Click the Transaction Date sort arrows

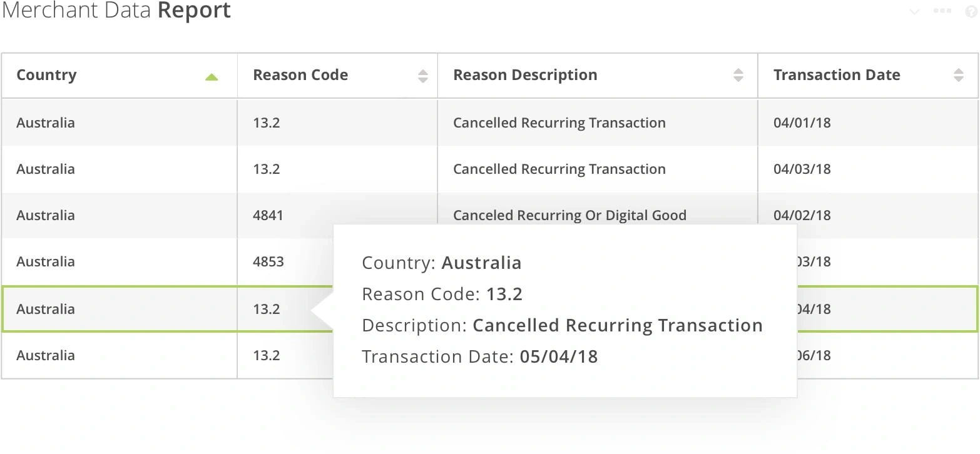(x=959, y=76)
